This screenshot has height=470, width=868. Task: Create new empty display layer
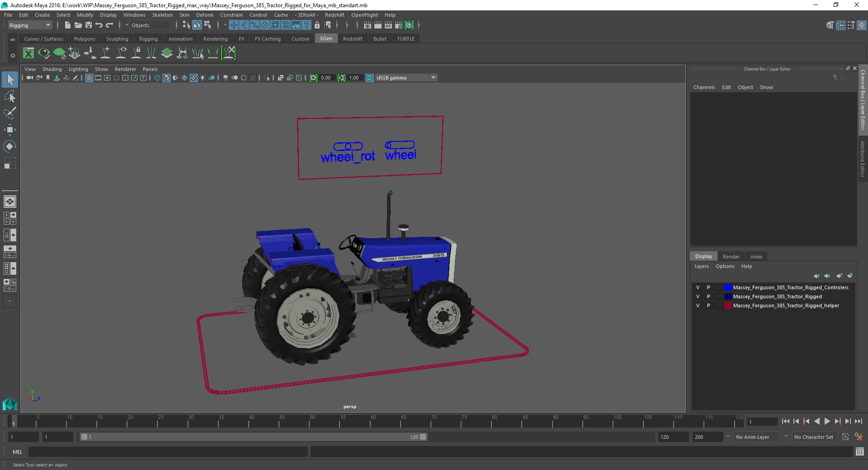click(840, 276)
